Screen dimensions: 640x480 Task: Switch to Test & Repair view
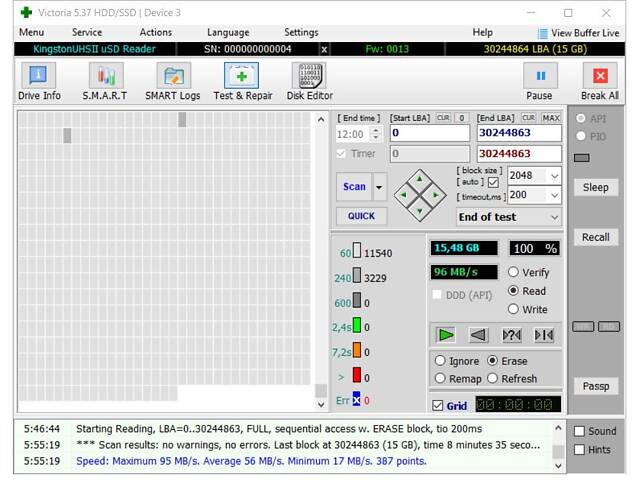pos(242,81)
